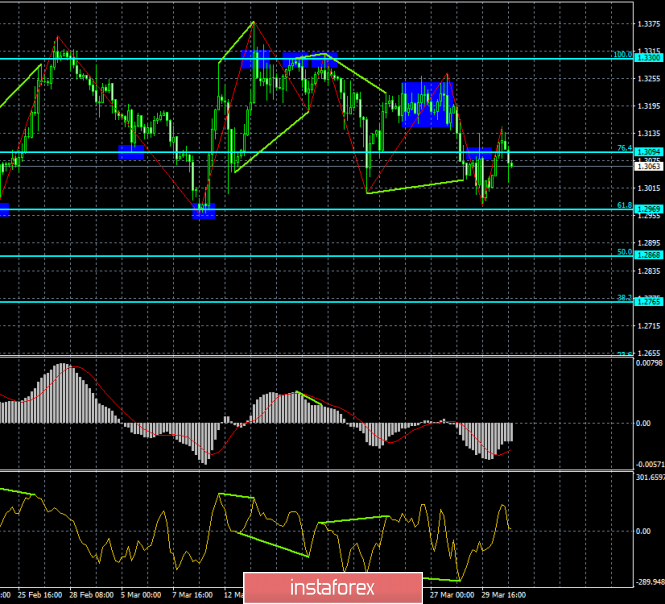
Task: Select the blue rectangle marker at 76.4 level
Action: tap(478, 153)
